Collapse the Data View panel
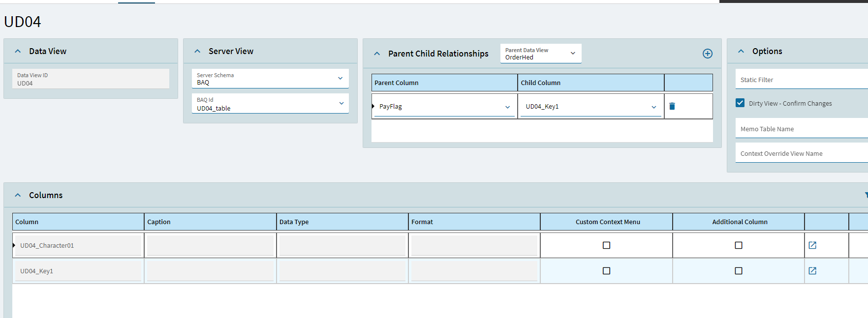Image resolution: width=868 pixels, height=318 pixels. pos(18,51)
